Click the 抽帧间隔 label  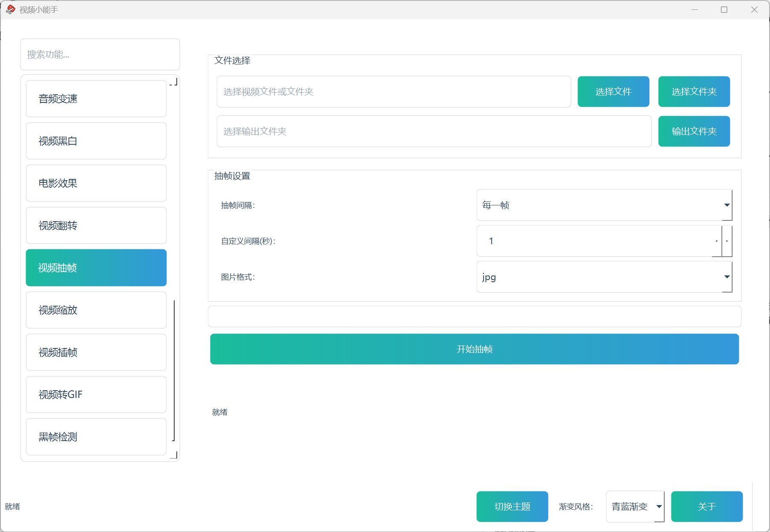coord(238,205)
